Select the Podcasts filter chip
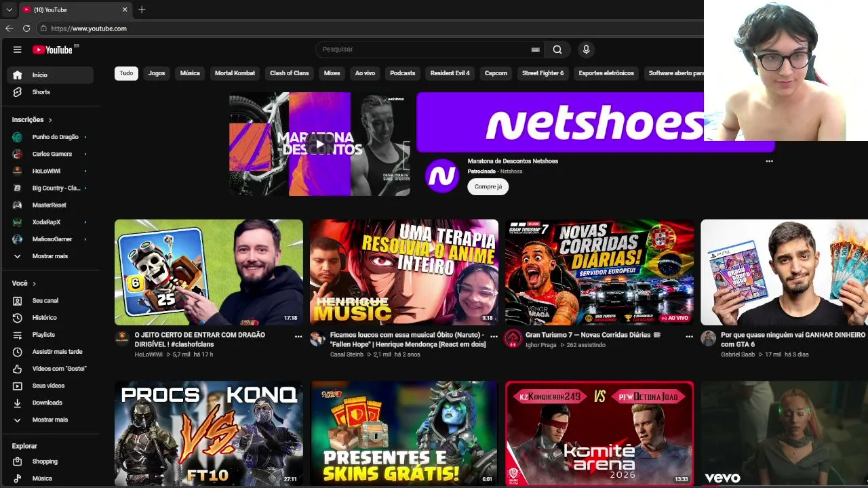Screen dimensions: 868x488 click(x=403, y=73)
